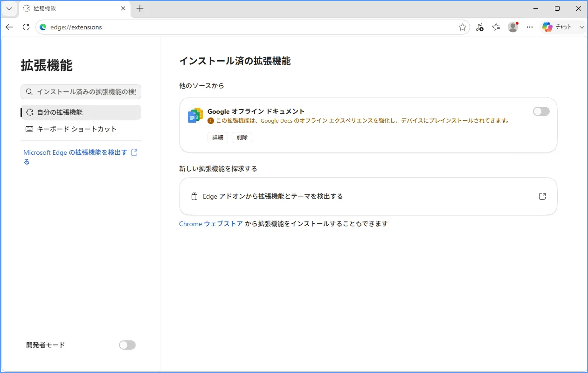Click the 新しい拡張機能を探求する label
This screenshot has width=588, height=373.
pyautogui.click(x=218, y=169)
